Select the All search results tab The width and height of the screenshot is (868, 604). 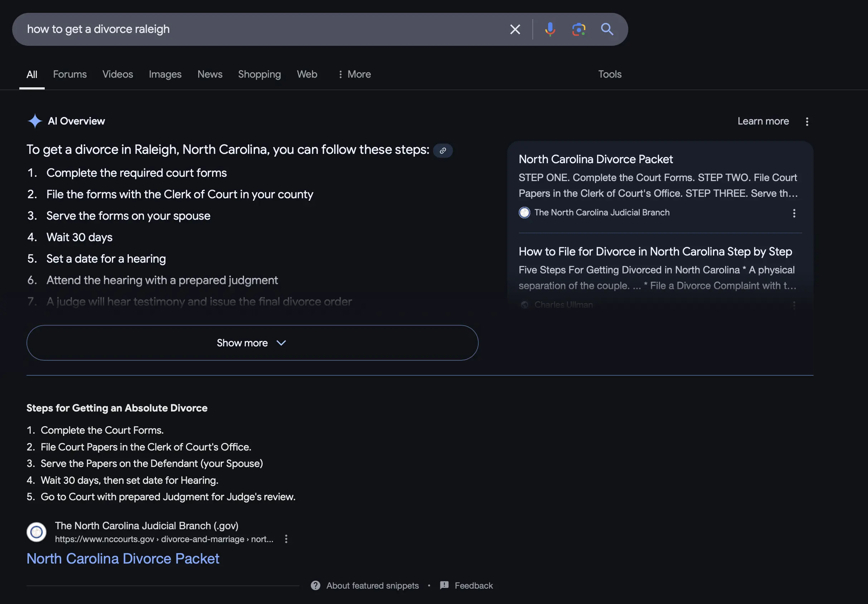(31, 73)
